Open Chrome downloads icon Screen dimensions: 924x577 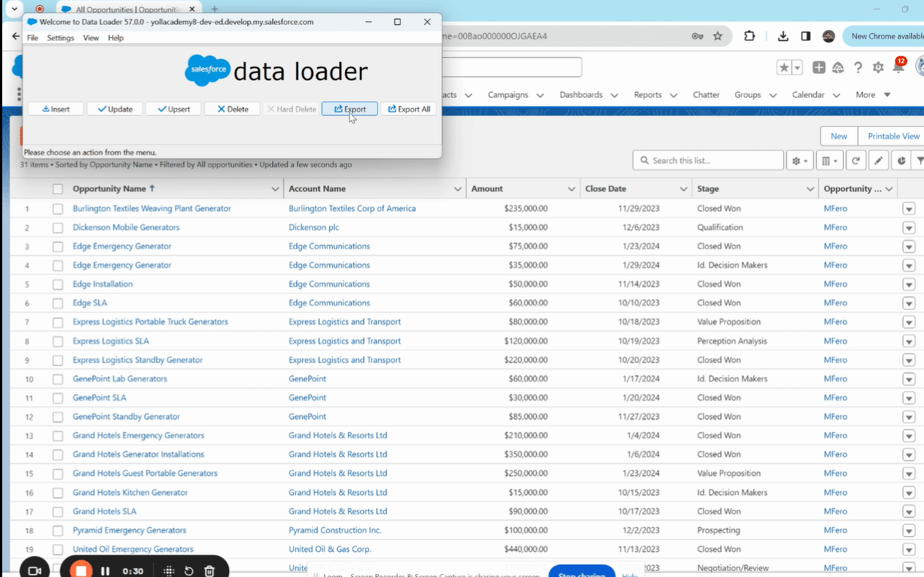click(x=783, y=36)
